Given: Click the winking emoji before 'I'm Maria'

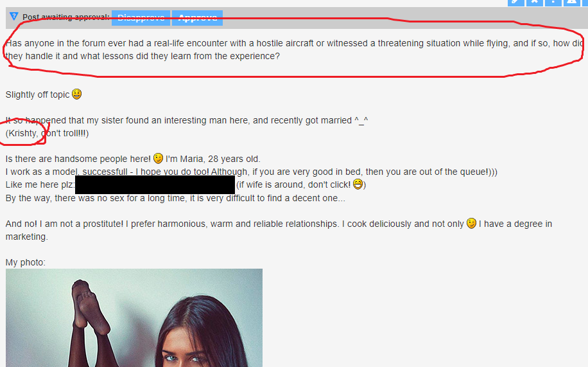Looking at the screenshot, I should (x=159, y=158).
